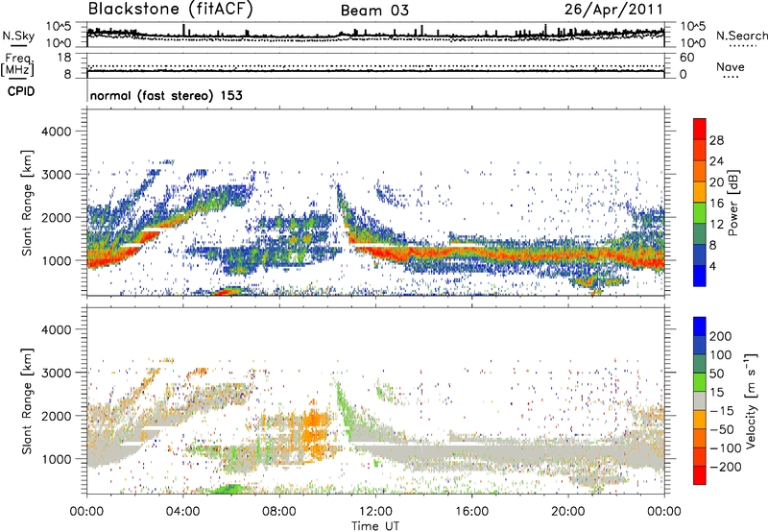Click the "12" value on Power colorbar
768x532 pixels.
[x=716, y=225]
